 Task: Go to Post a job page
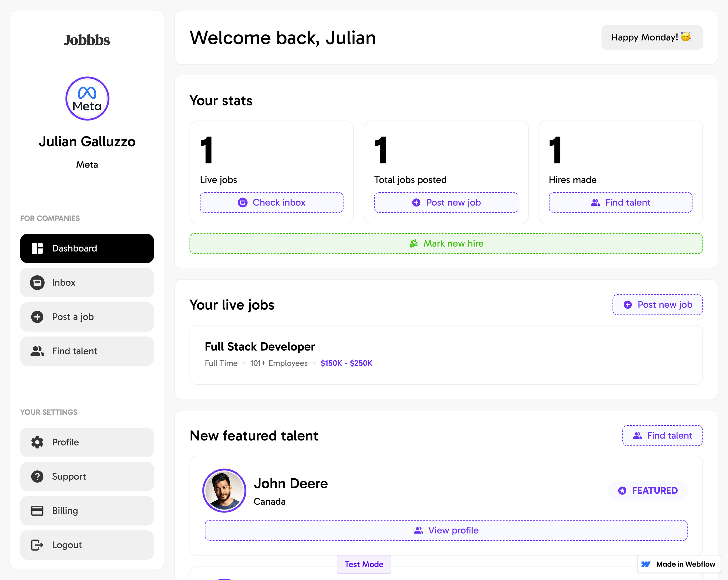point(87,317)
